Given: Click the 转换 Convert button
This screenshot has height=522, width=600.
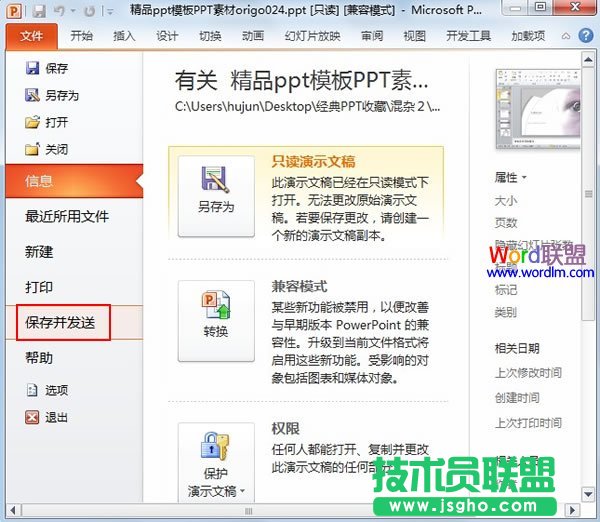Looking at the screenshot, I should (216, 321).
